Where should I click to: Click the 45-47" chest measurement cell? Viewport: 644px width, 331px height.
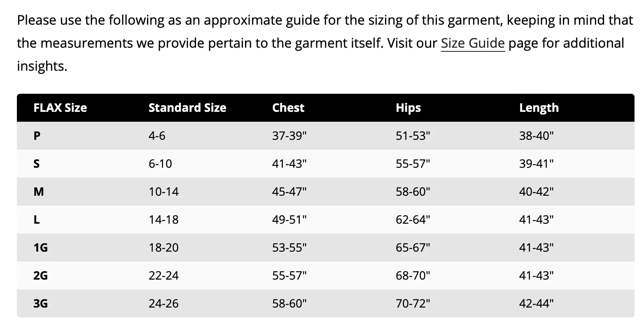(289, 192)
